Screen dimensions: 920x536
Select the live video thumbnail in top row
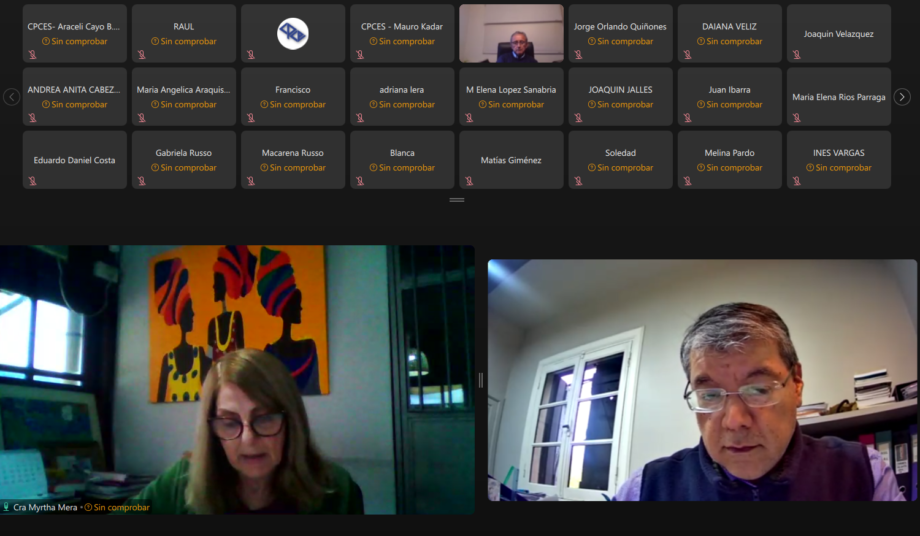(x=511, y=33)
